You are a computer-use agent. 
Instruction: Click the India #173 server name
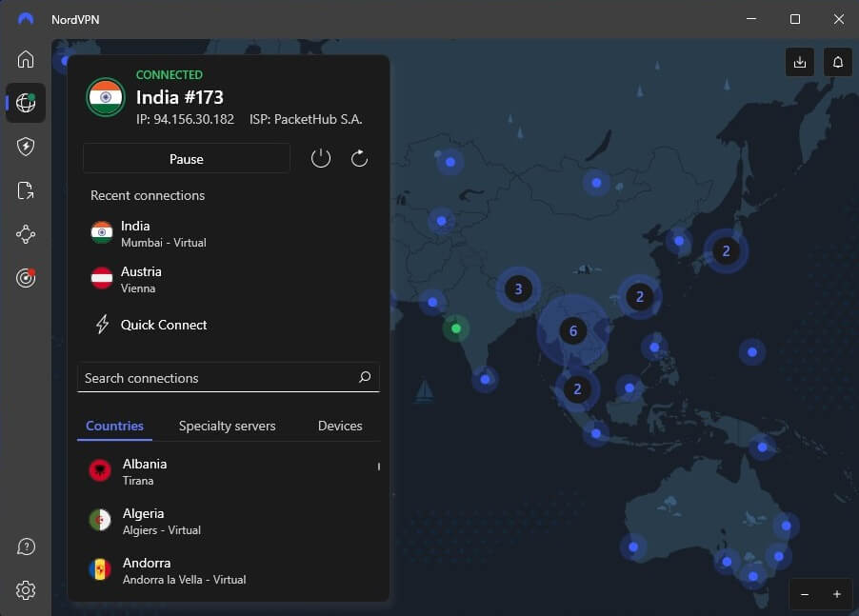pyautogui.click(x=180, y=97)
